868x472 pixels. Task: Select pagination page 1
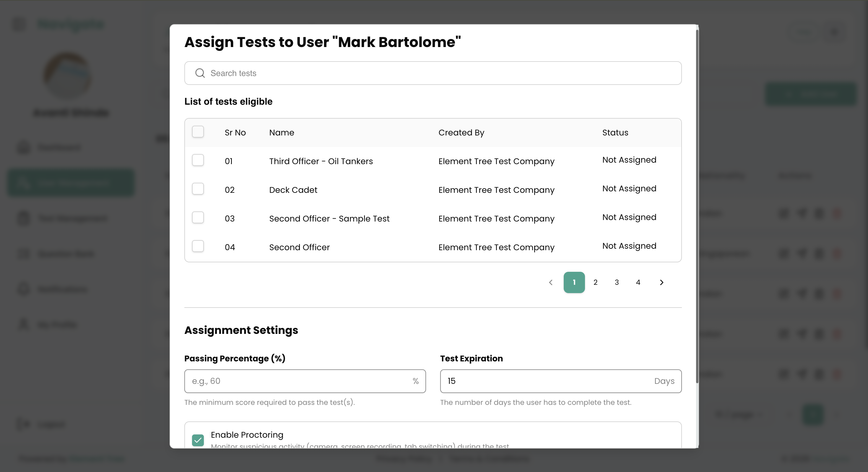tap(574, 282)
